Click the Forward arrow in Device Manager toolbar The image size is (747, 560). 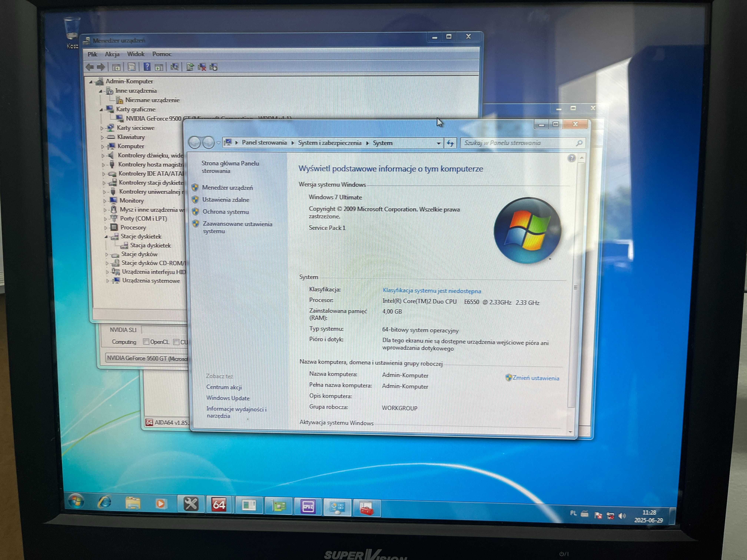[101, 67]
